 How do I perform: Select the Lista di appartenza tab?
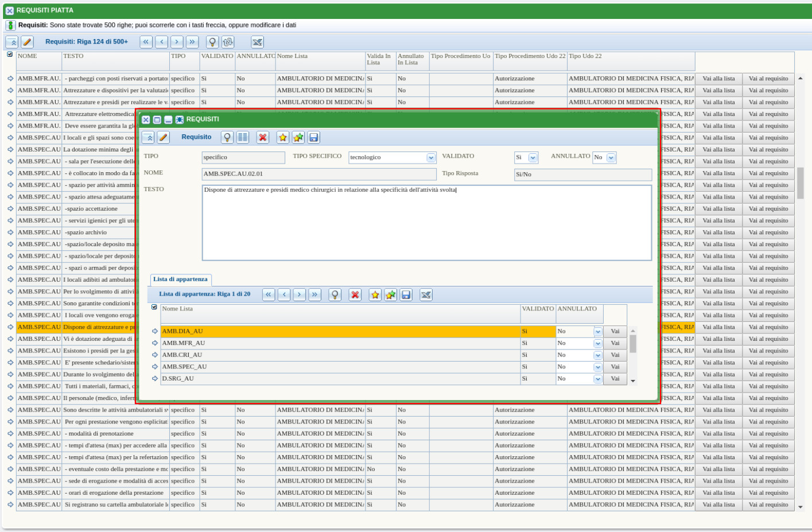(180, 279)
